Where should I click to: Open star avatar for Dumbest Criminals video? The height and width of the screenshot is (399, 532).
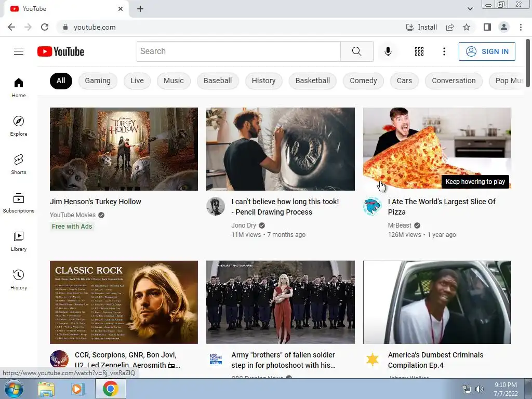point(372,360)
